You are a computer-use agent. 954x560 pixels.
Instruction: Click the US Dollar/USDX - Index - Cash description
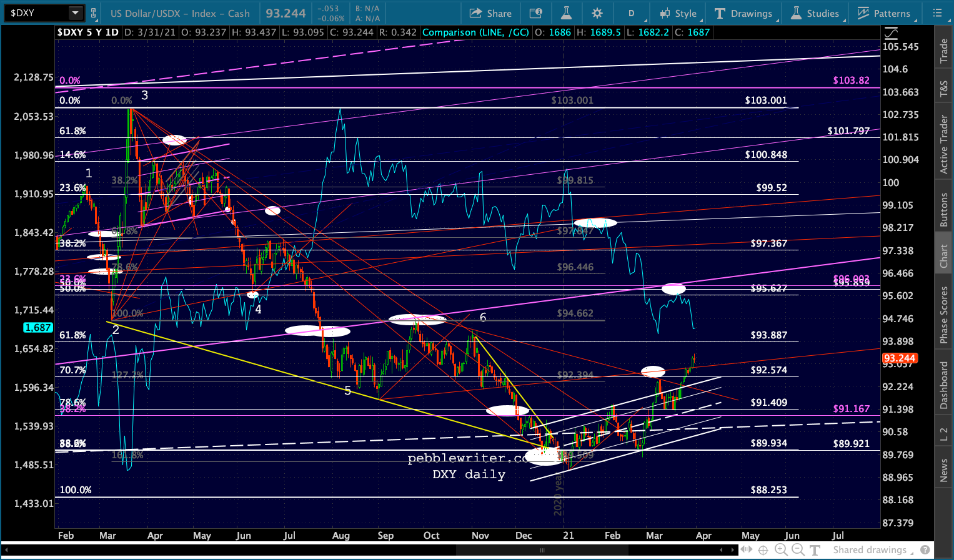pos(180,13)
